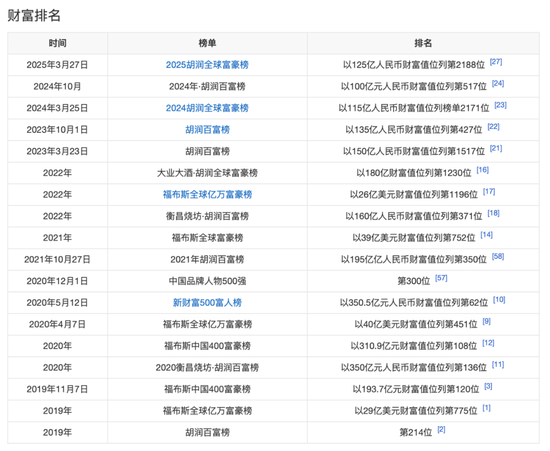Open citation [12] reference
Image resolution: width=550 pixels, height=451 pixels.
[x=488, y=343]
